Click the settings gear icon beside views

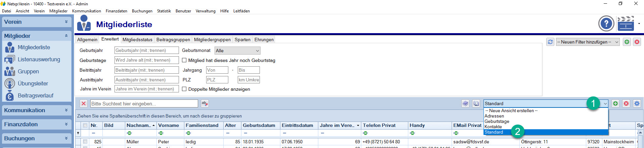tap(637, 103)
